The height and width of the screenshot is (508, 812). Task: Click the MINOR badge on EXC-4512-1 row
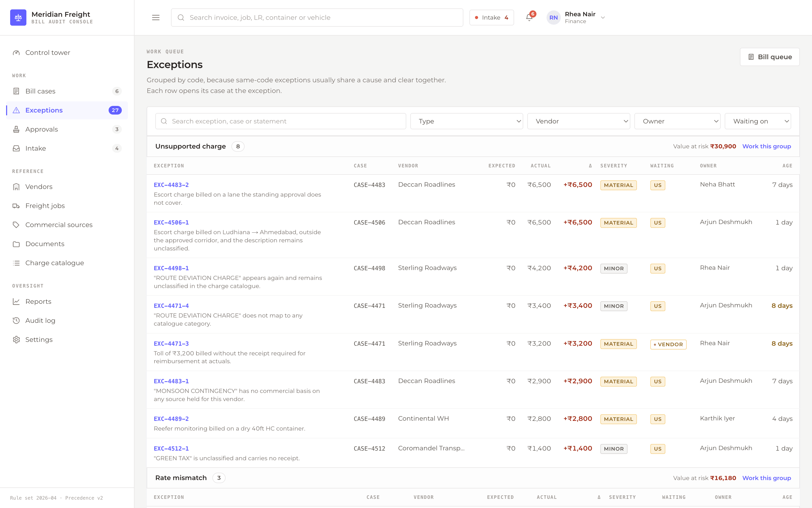pyautogui.click(x=614, y=449)
